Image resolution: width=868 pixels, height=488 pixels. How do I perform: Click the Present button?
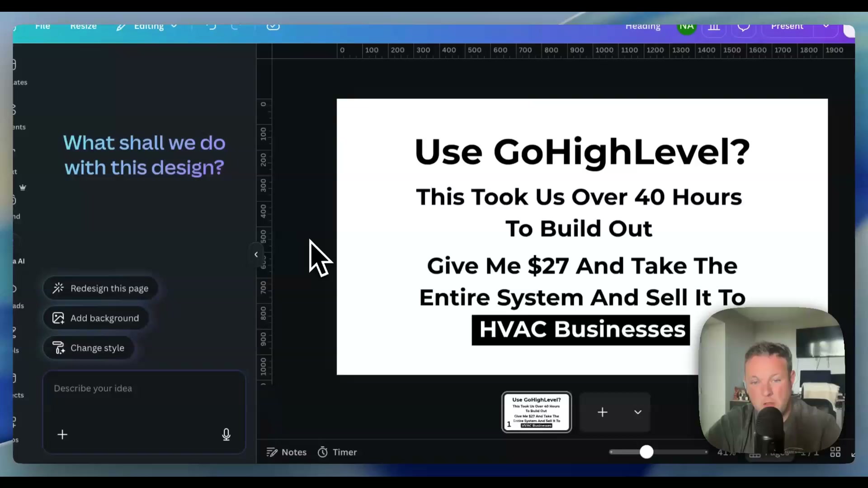(x=787, y=27)
